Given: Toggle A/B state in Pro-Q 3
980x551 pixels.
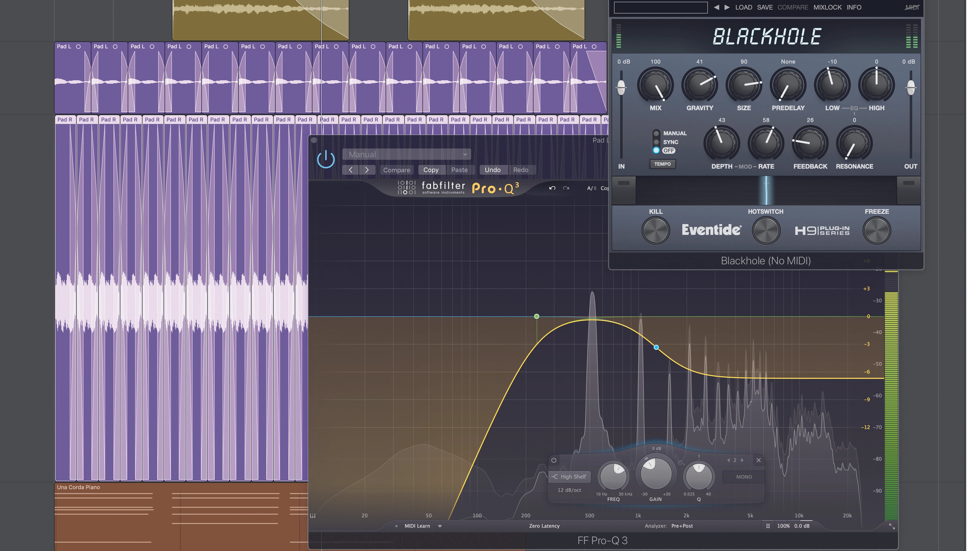Looking at the screenshot, I should point(592,188).
